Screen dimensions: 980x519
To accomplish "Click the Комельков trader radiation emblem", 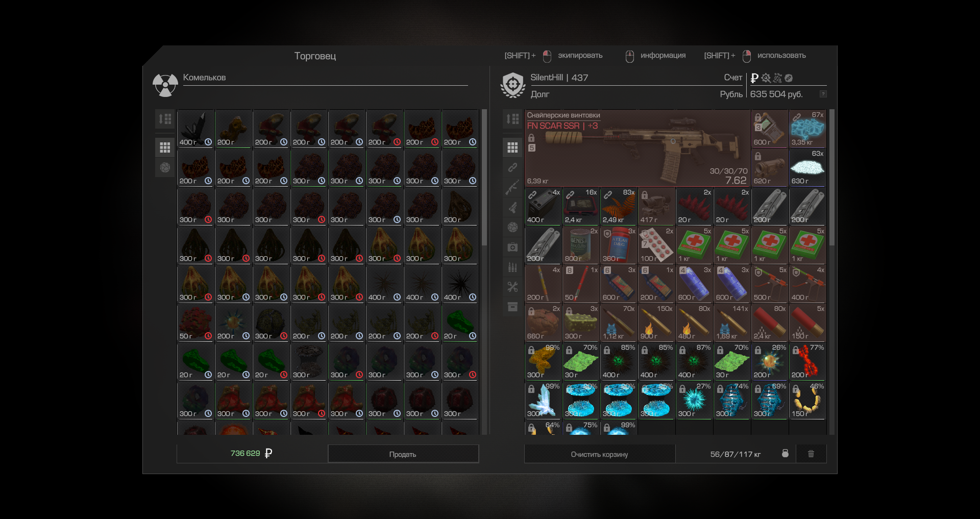I will click(x=165, y=85).
